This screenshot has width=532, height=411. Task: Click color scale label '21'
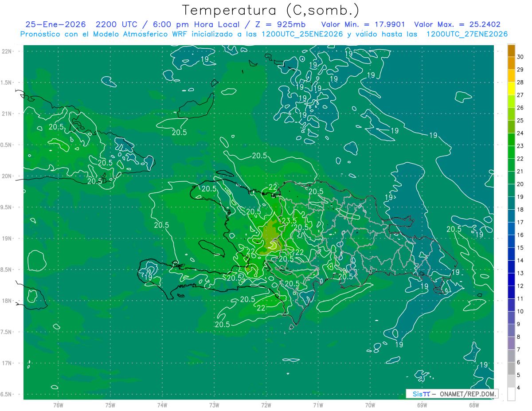[x=520, y=171]
